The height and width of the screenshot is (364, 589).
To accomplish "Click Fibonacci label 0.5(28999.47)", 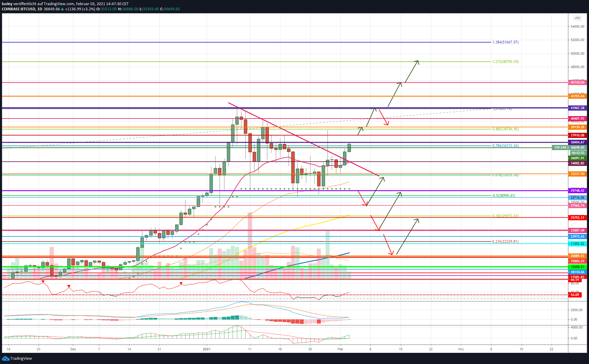I will [504, 196].
